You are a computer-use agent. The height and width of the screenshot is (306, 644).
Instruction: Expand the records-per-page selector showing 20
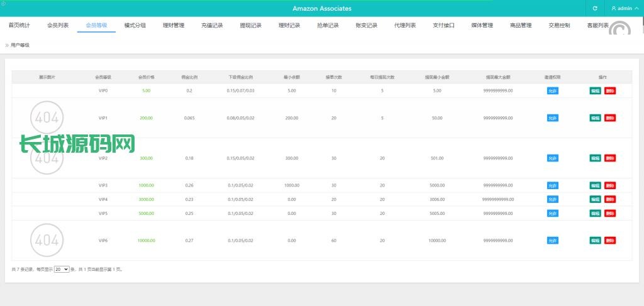click(x=62, y=269)
